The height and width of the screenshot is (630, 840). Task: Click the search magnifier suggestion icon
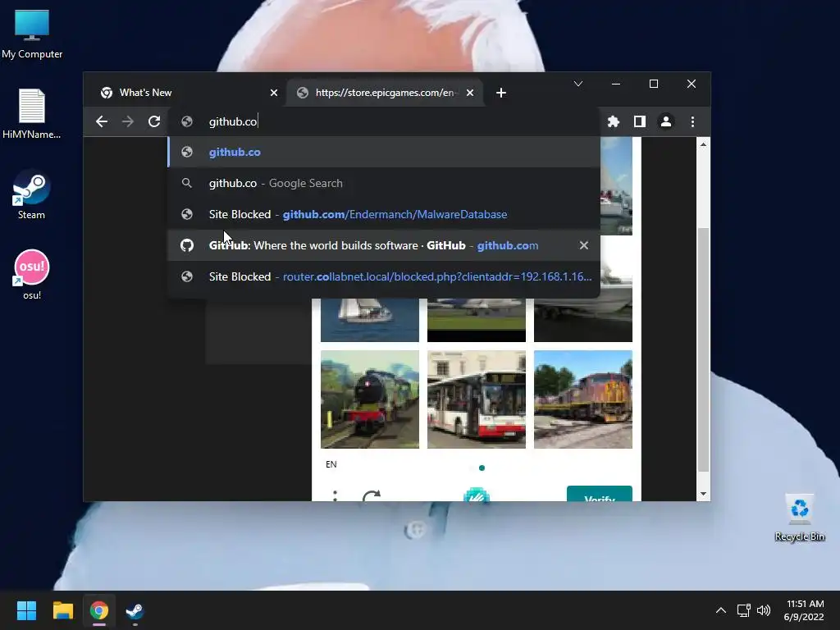pyautogui.click(x=186, y=183)
